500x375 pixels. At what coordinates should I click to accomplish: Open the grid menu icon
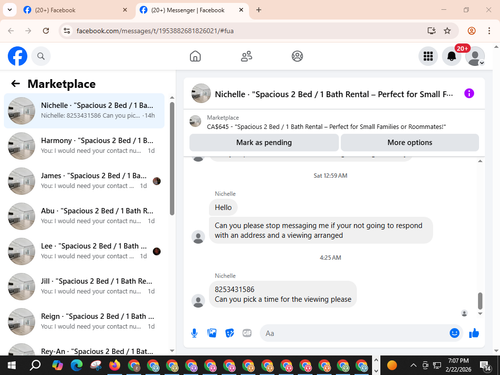pos(428,56)
